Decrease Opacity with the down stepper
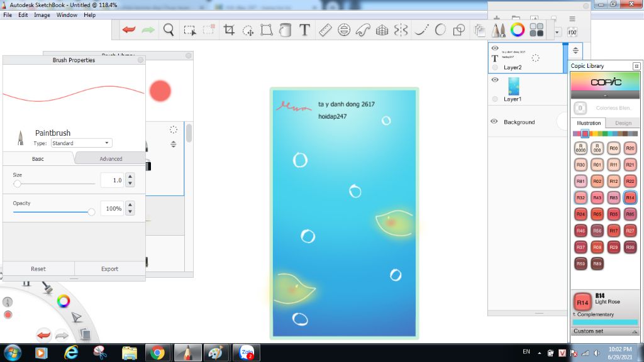The width and height of the screenshot is (644, 362). [x=130, y=212]
